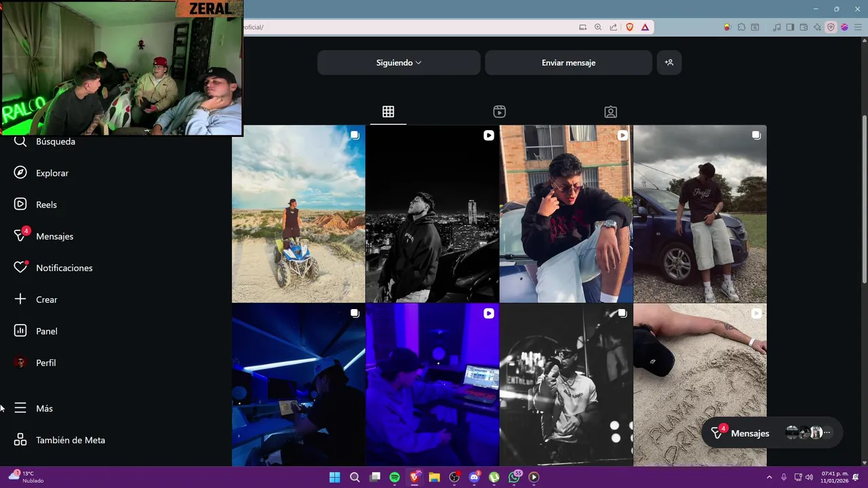Open the blue-lit studio post
Screen dimensions: 868x488
298,384
